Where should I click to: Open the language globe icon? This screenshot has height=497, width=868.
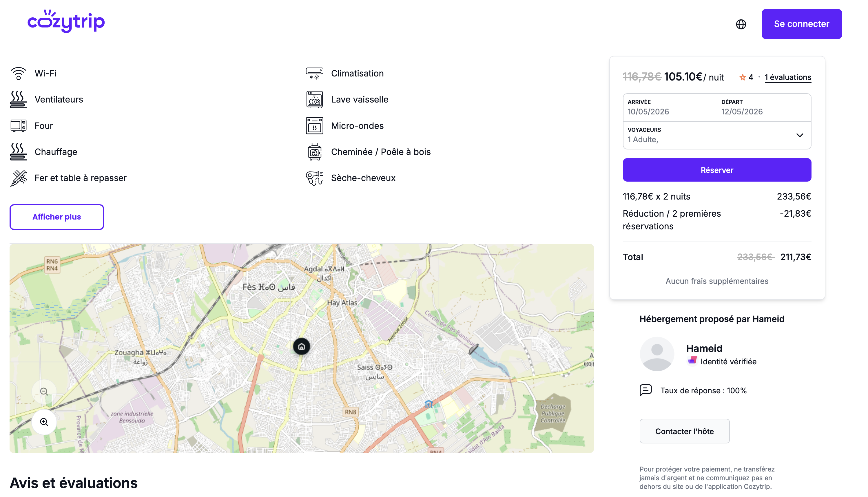pos(741,24)
